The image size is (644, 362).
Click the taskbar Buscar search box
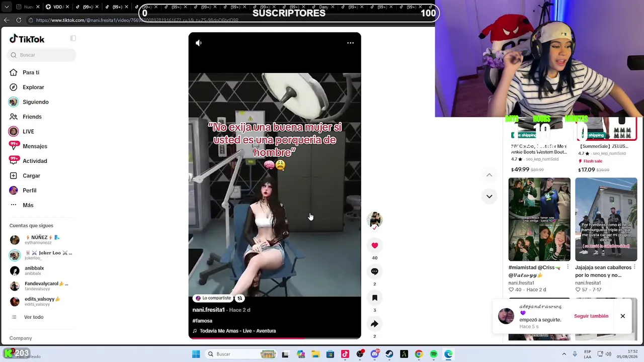click(241, 354)
